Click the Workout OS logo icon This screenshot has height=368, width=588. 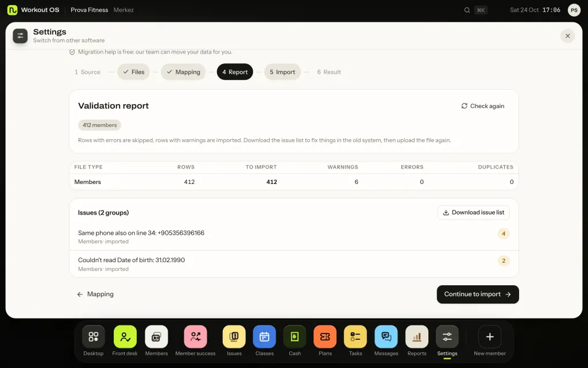13,10
